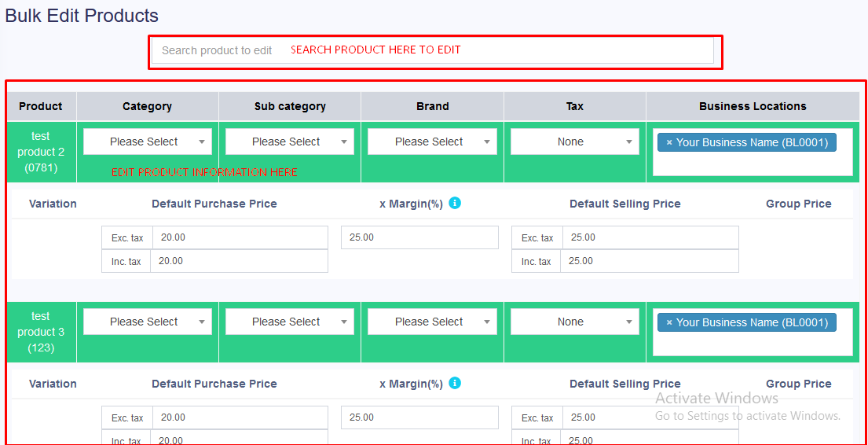Focus Exc. tax purchase price for test product 2
The height and width of the screenshot is (445, 868).
point(240,237)
